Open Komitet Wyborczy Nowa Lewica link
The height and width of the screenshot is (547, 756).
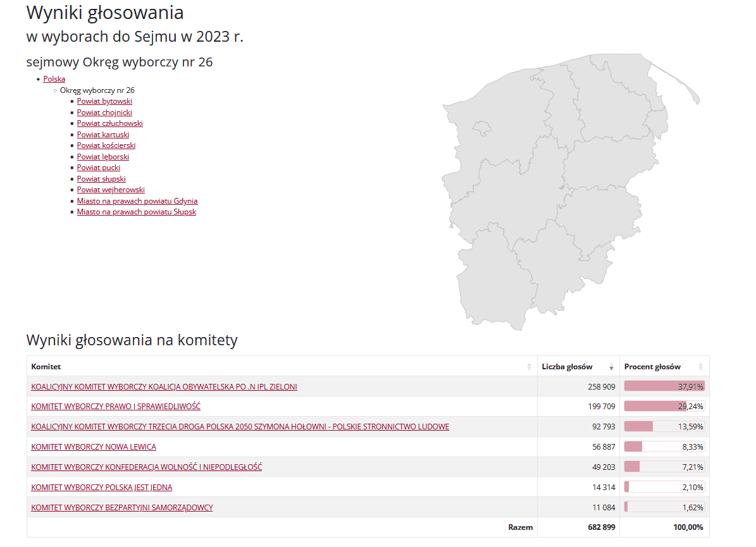coord(94,447)
